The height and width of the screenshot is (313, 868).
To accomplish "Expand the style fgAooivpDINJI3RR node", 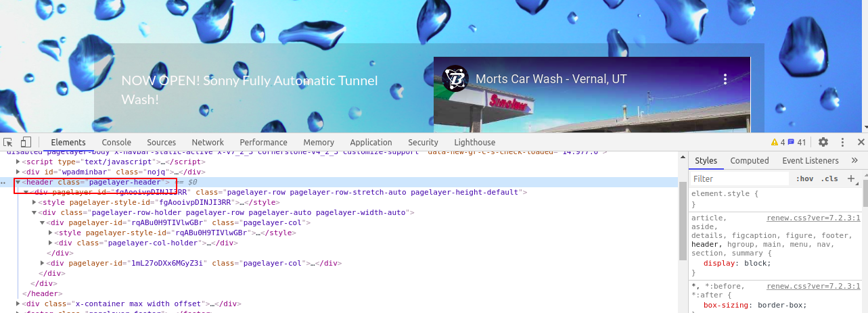I will click(35, 202).
